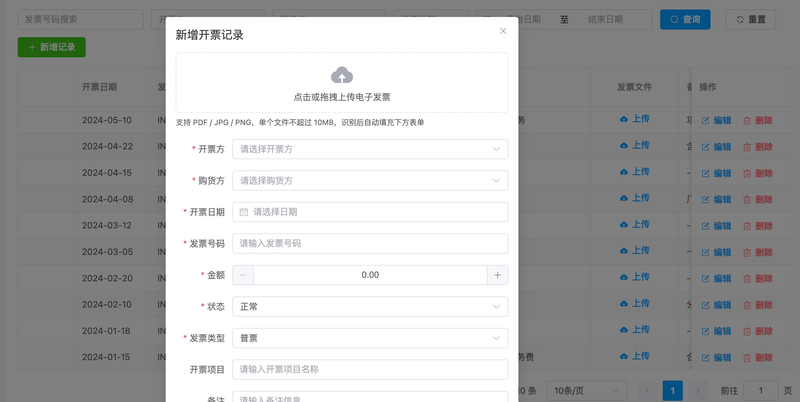This screenshot has height=402, width=800.
Task: Click the 重置 reset button
Action: coord(751,19)
